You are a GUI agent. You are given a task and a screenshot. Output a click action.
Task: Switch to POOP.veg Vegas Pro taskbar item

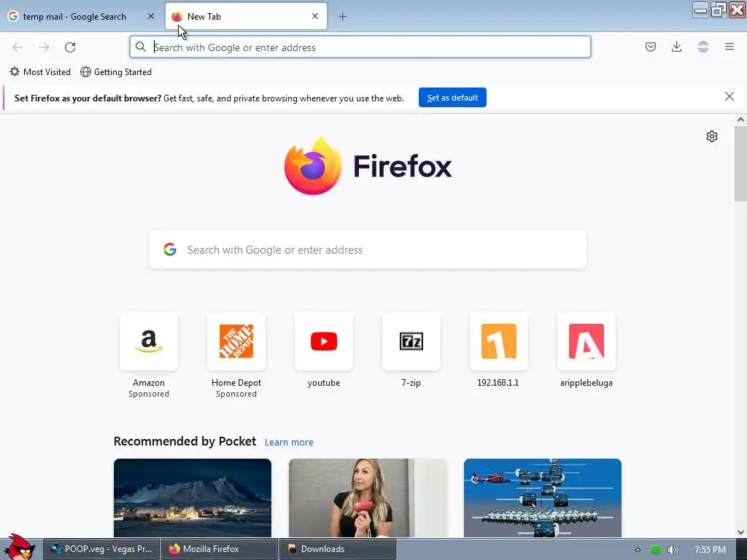click(x=101, y=549)
